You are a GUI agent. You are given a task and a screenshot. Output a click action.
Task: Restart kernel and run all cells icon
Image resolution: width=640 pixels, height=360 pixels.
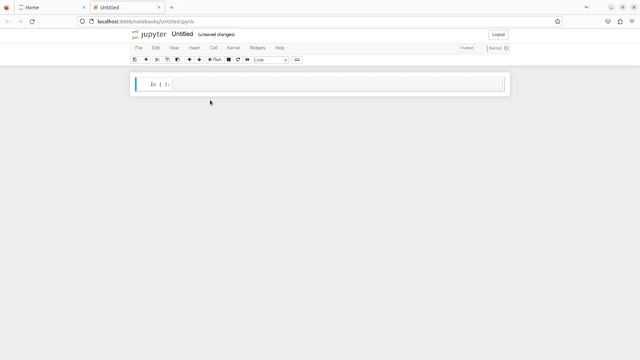pyautogui.click(x=247, y=60)
